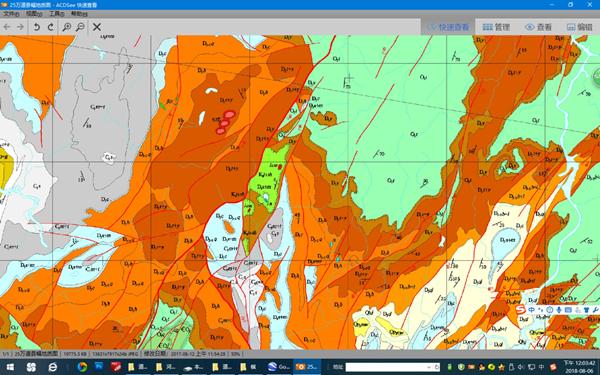Open the 帮助 menu
Image resolution: width=600 pixels, height=375 pixels.
[x=79, y=14]
